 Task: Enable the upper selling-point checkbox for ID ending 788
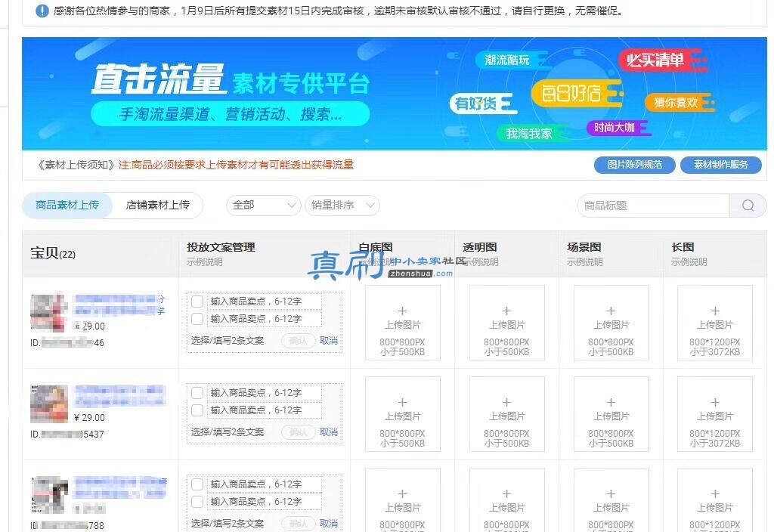197,484
